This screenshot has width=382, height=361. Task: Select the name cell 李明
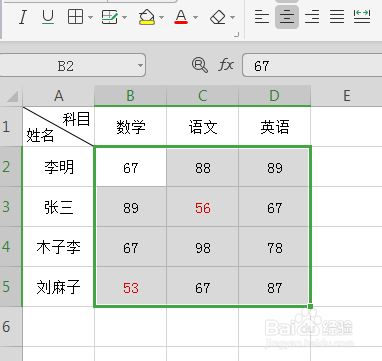[58, 167]
